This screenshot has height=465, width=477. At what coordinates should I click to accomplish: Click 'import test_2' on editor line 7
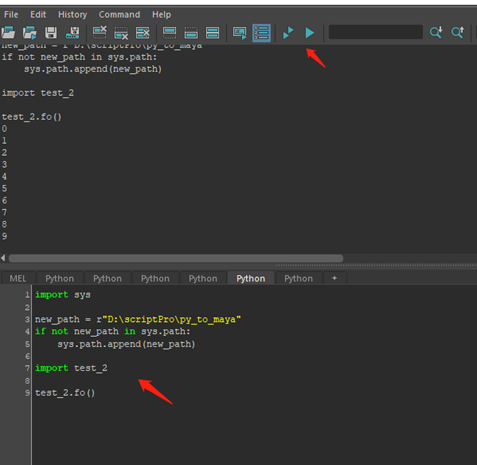click(x=71, y=368)
